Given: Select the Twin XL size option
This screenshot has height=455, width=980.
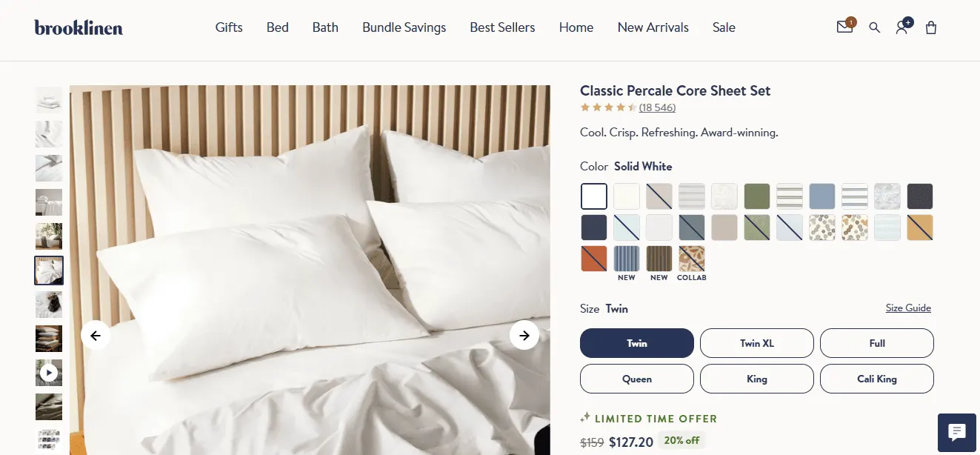Looking at the screenshot, I should coord(756,343).
